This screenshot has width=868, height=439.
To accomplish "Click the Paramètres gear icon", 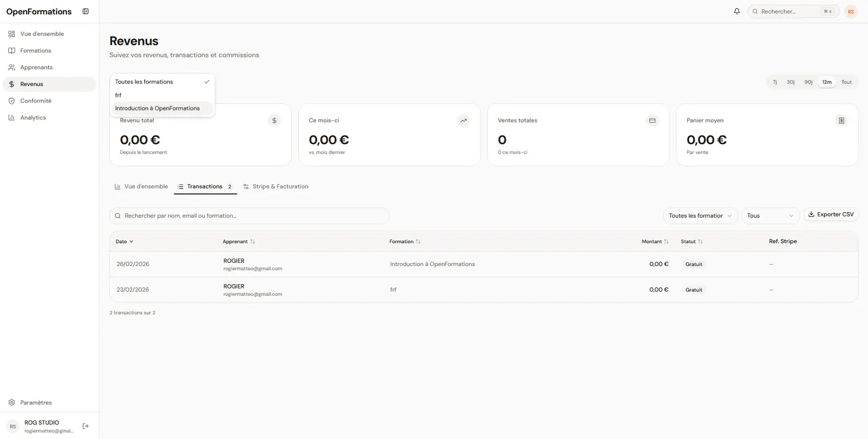I will pos(11,402).
